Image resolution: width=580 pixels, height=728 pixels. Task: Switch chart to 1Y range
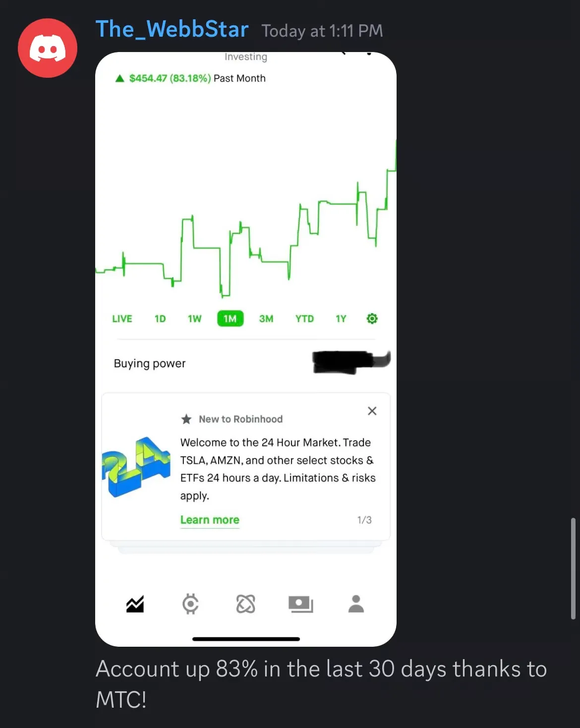(x=341, y=319)
